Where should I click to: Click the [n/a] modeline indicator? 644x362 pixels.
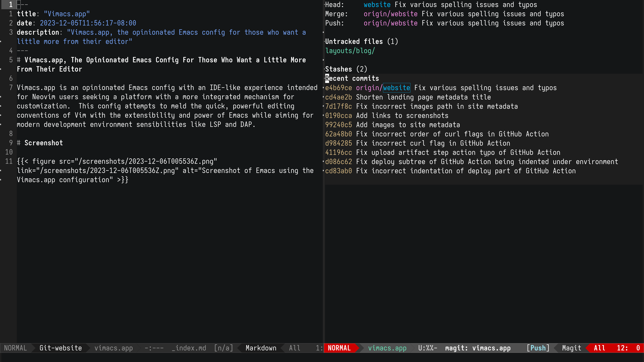point(224,348)
